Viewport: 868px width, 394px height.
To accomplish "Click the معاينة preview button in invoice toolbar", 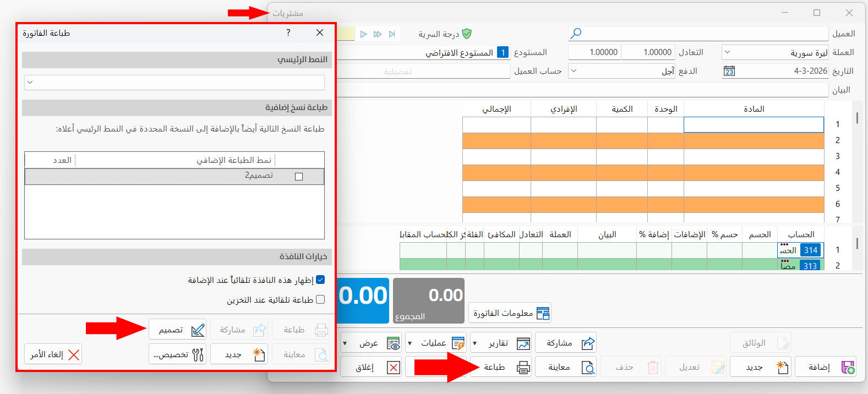I will [x=566, y=367].
